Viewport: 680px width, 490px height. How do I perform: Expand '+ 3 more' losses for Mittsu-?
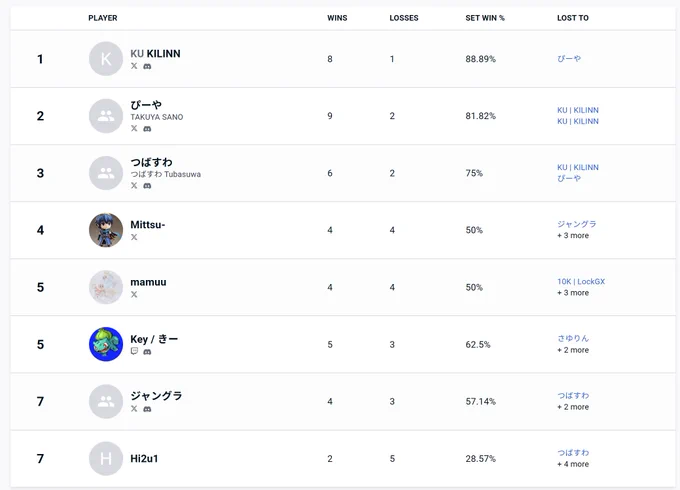[x=573, y=235]
